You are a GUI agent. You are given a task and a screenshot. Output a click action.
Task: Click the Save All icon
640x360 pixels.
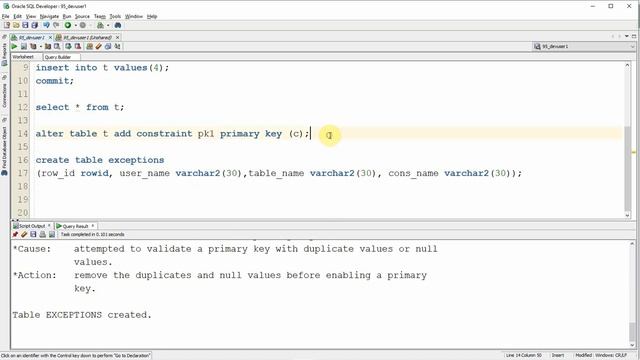[x=35, y=25]
